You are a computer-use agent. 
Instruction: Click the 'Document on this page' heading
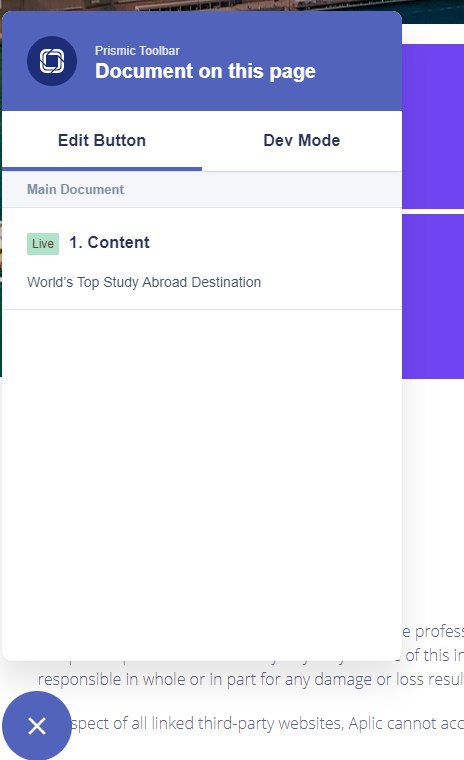(206, 71)
